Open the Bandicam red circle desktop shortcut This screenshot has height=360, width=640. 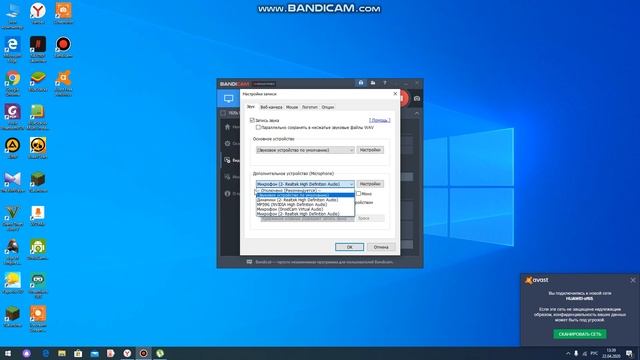coord(63,47)
